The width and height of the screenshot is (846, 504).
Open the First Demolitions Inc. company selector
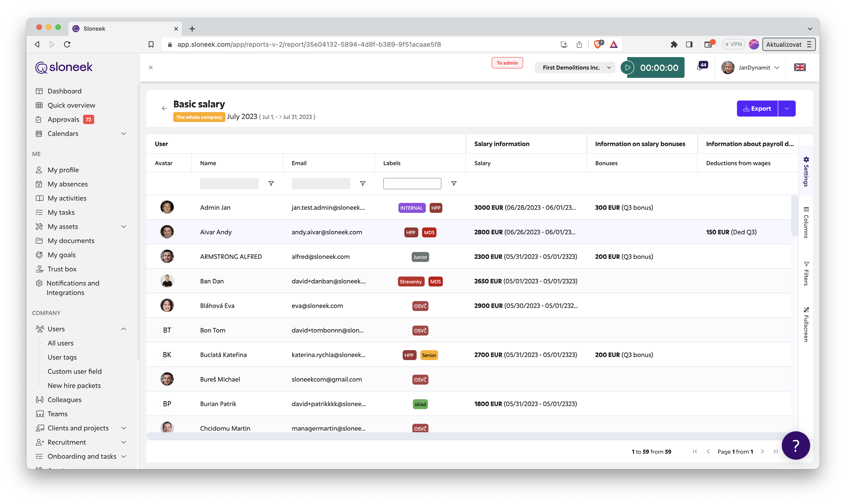[575, 67]
